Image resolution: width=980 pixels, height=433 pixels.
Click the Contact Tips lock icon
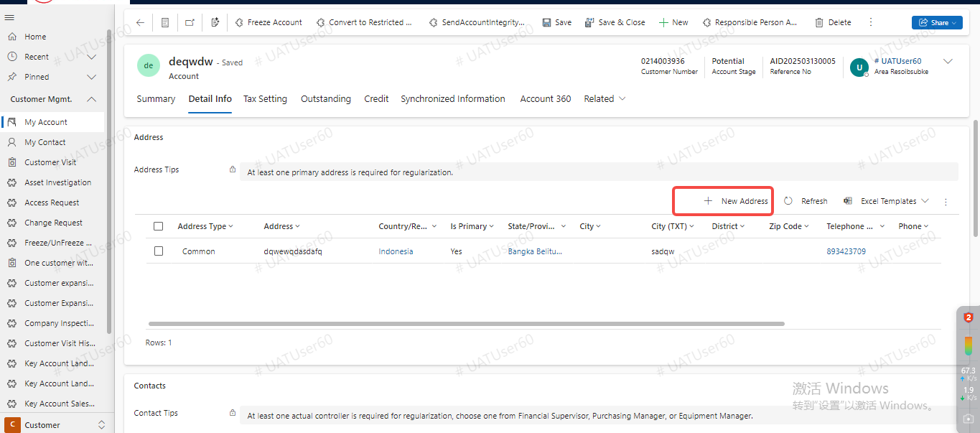point(232,414)
